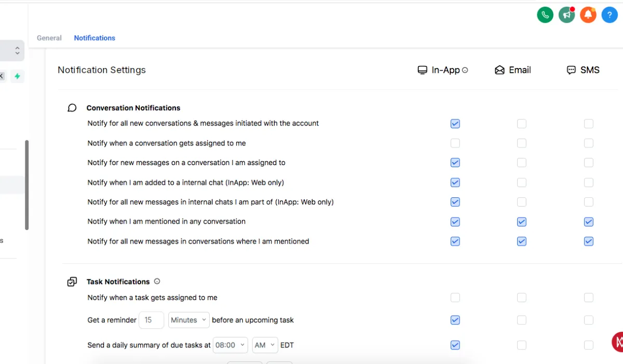The image size is (623, 364).
Task: Click the info icon beside Task Notifications
Action: [157, 281]
